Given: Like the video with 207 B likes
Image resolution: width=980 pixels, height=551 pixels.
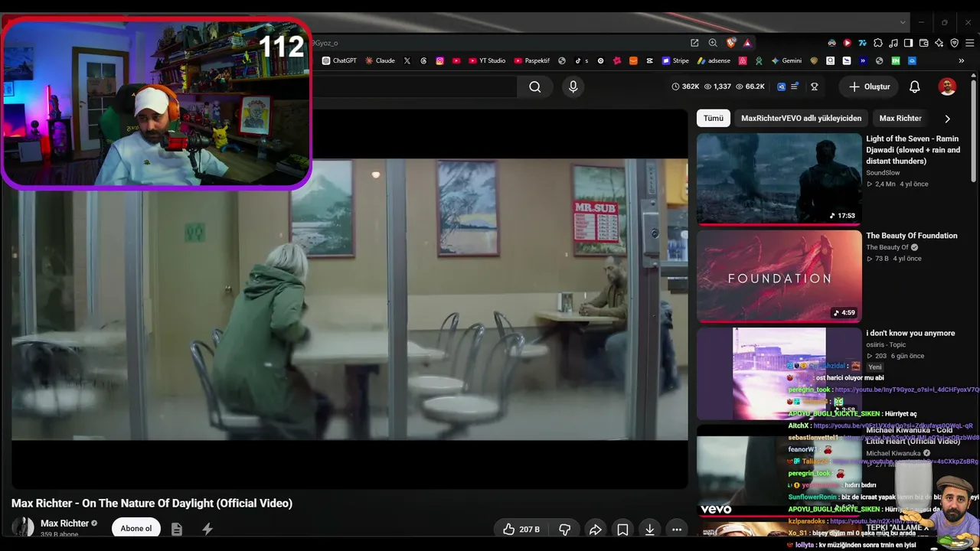Looking at the screenshot, I should click(521, 529).
